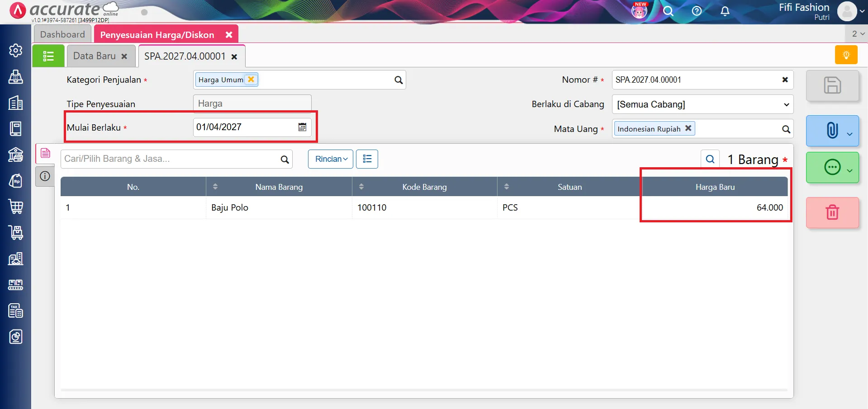This screenshot has height=409, width=868.
Task: Expand the green actions button chevron
Action: [x=849, y=170]
